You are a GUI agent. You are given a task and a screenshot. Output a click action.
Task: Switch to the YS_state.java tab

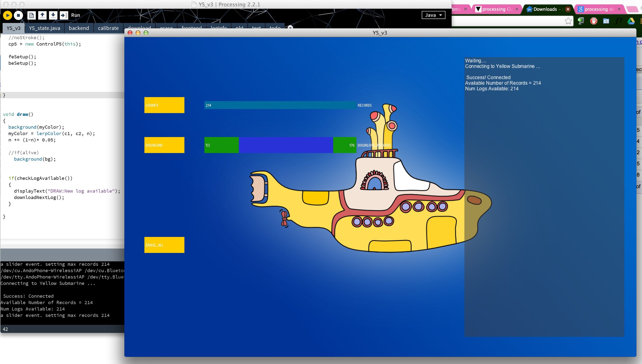pyautogui.click(x=44, y=28)
